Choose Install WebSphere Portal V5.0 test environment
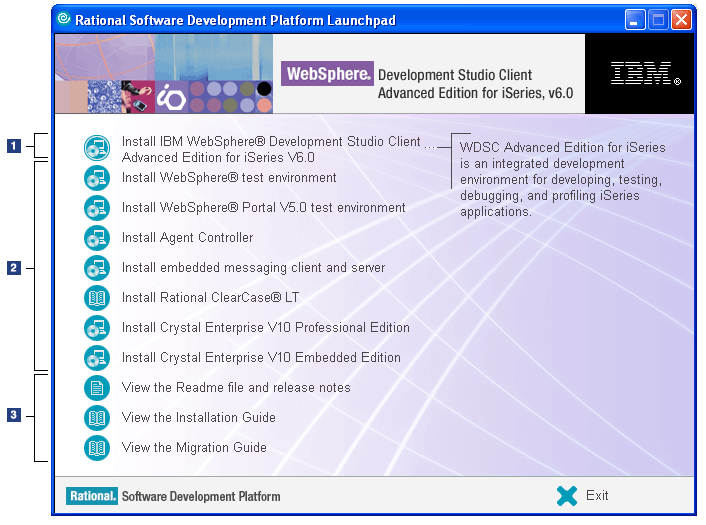The height and width of the screenshot is (525, 706). click(263, 208)
